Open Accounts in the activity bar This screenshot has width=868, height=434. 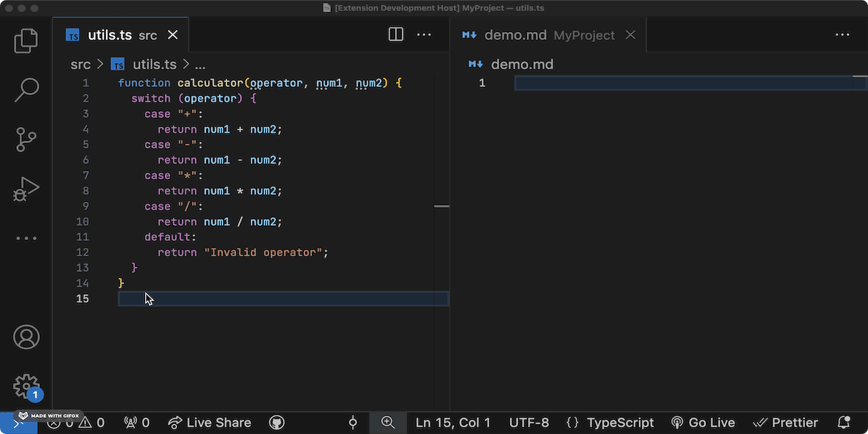(26, 337)
